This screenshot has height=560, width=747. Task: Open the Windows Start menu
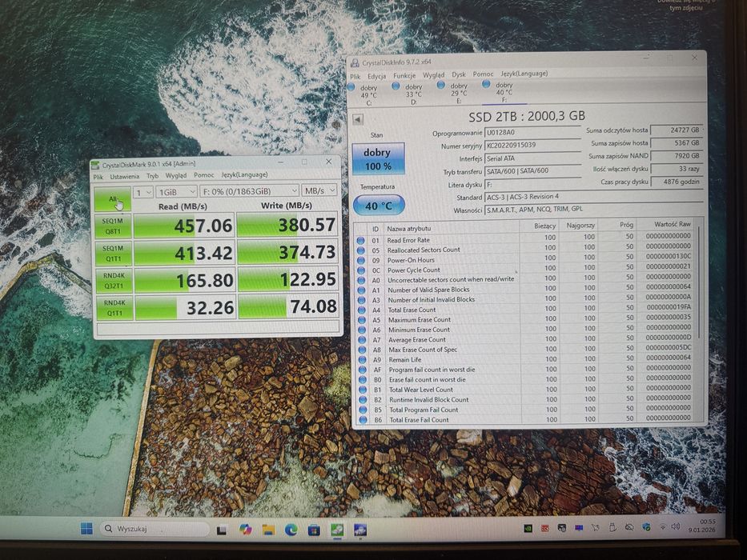coord(86,529)
